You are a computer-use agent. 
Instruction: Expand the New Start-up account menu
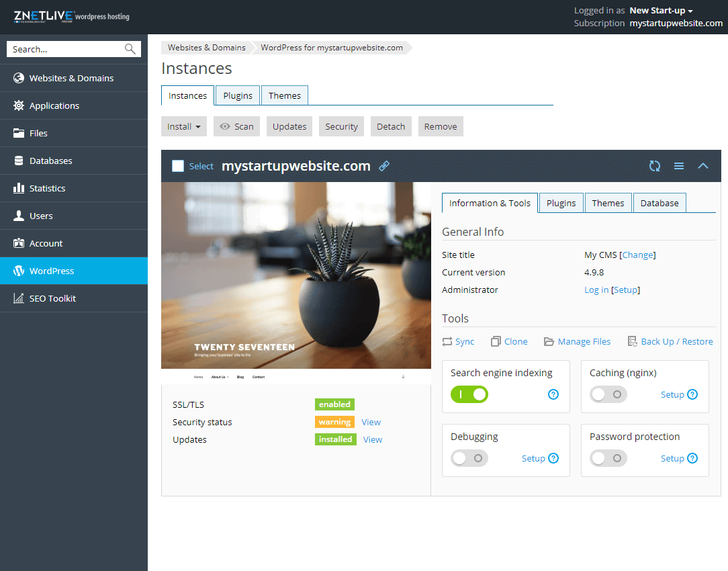(661, 11)
